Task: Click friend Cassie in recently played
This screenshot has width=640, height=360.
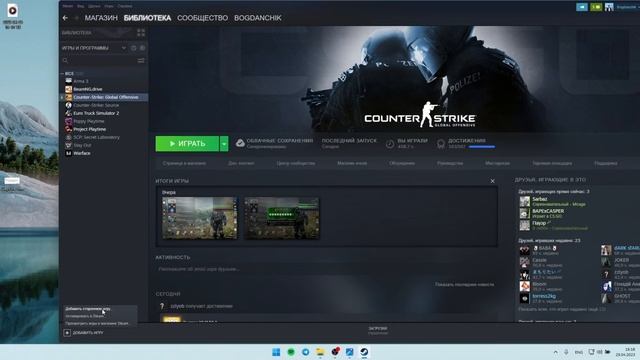Action: (539, 260)
